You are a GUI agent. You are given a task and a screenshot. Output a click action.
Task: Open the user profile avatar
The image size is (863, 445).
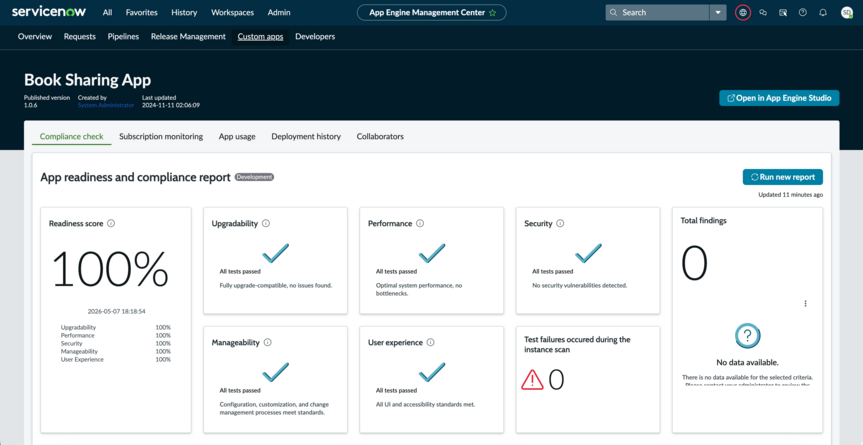pos(846,13)
